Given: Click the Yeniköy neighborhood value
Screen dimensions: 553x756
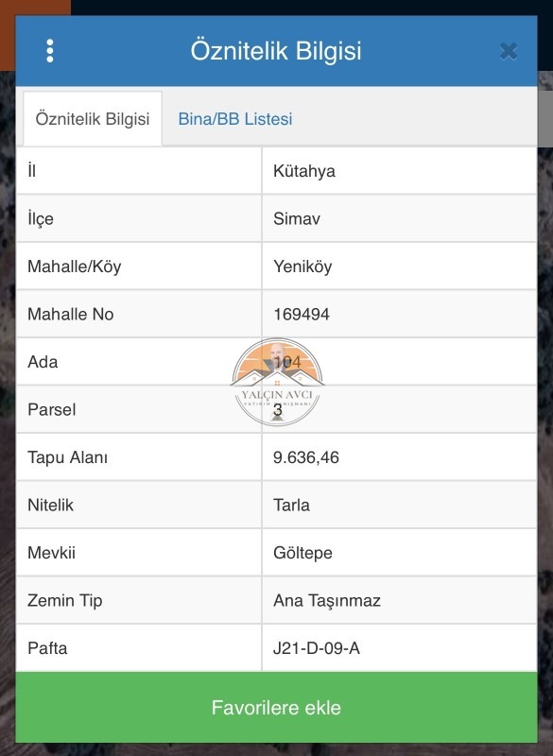Looking at the screenshot, I should coord(302,266).
